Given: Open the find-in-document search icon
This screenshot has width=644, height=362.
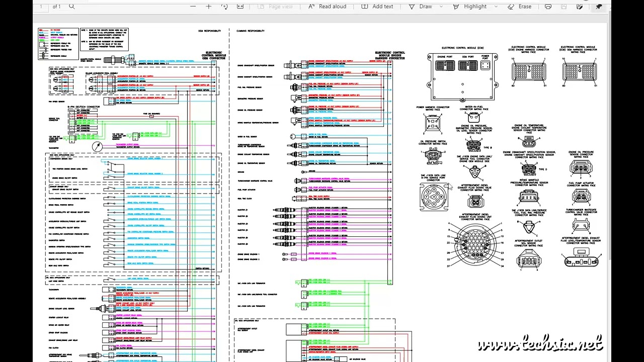Looking at the screenshot, I should (71, 6).
